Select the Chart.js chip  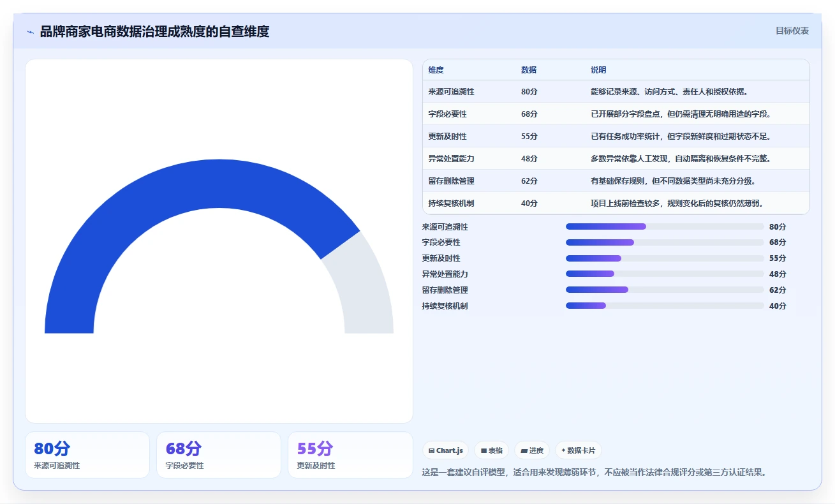(445, 450)
